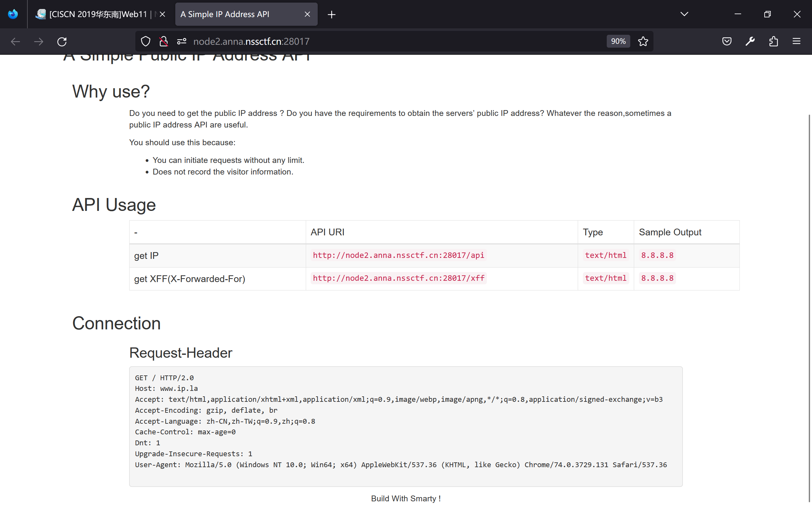Screen dimensions: 812x510
Task: Open the tracking protection shield icon
Action: click(145, 42)
